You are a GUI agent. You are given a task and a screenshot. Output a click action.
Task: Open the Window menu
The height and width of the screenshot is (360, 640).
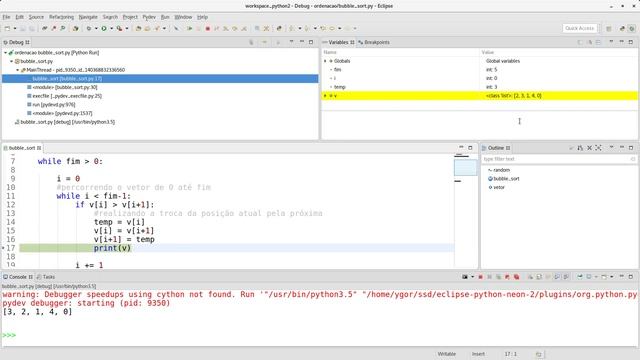[183, 17]
